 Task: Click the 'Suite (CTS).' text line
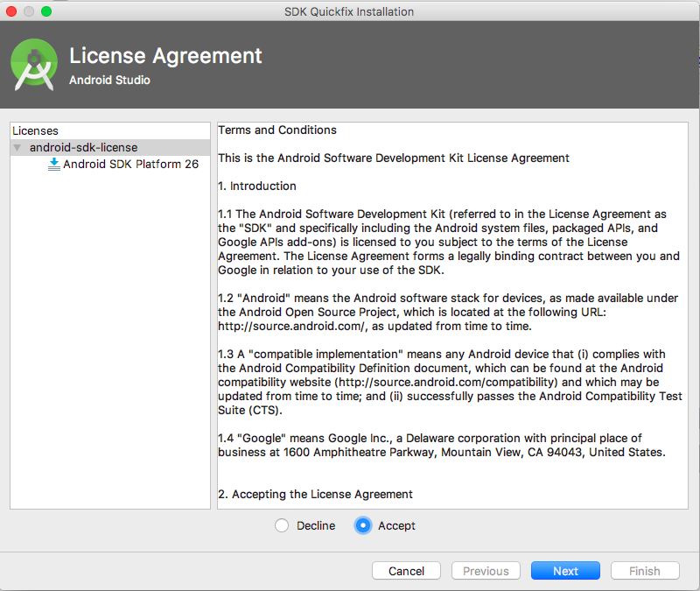[250, 410]
